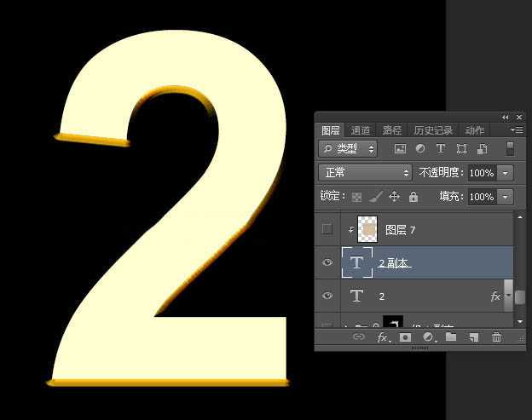Screen dimensions: 532x420
Task: Toggle visibility of text layer 2
Action: [x=327, y=296]
